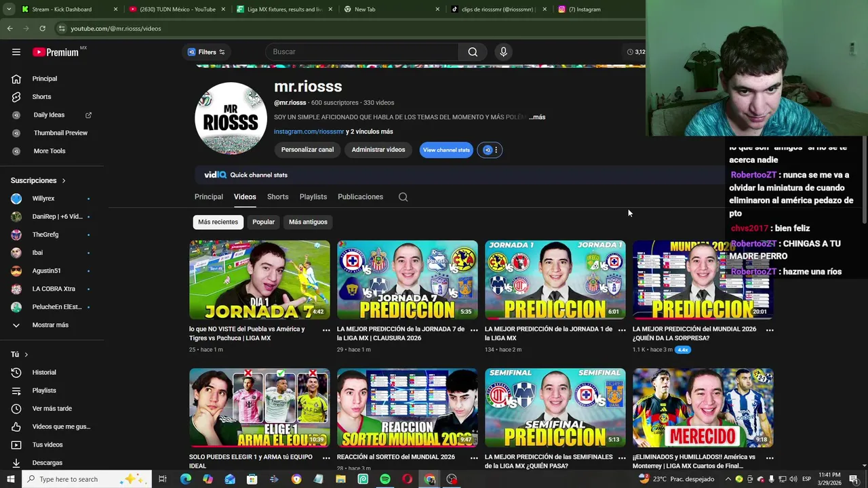Screen dimensions: 868x488
Task: Open Historial in sidebar
Action: point(44,373)
